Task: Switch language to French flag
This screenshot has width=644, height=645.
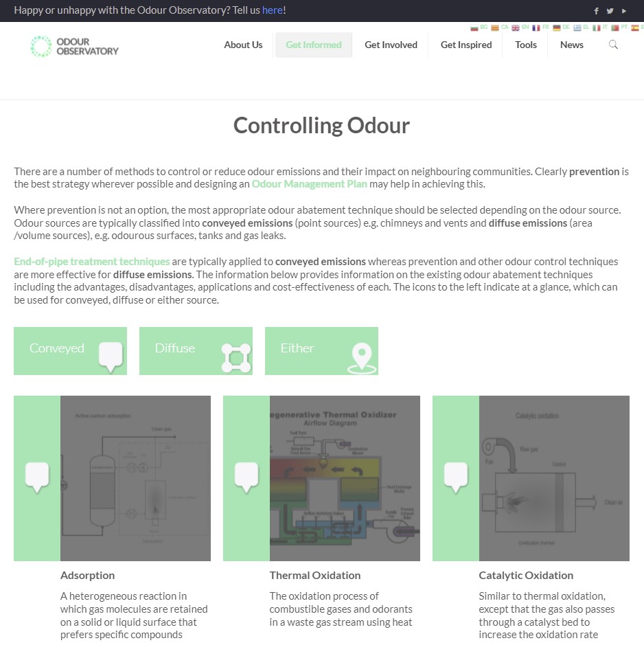Action: pyautogui.click(x=536, y=28)
